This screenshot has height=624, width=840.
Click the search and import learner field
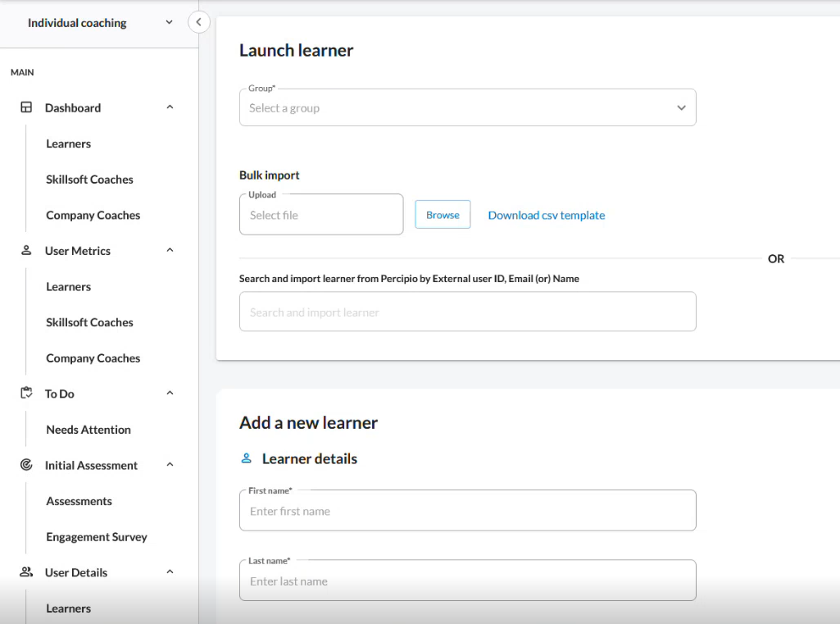[x=467, y=312]
